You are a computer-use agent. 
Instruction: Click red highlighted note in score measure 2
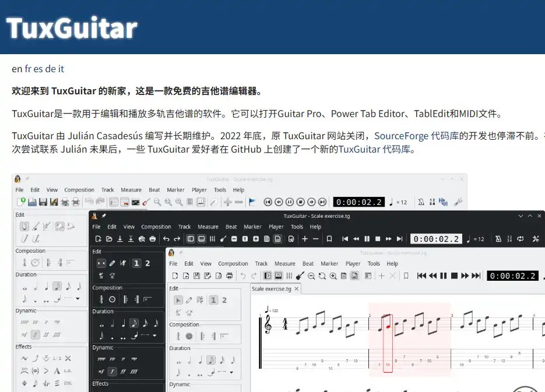tap(388, 327)
